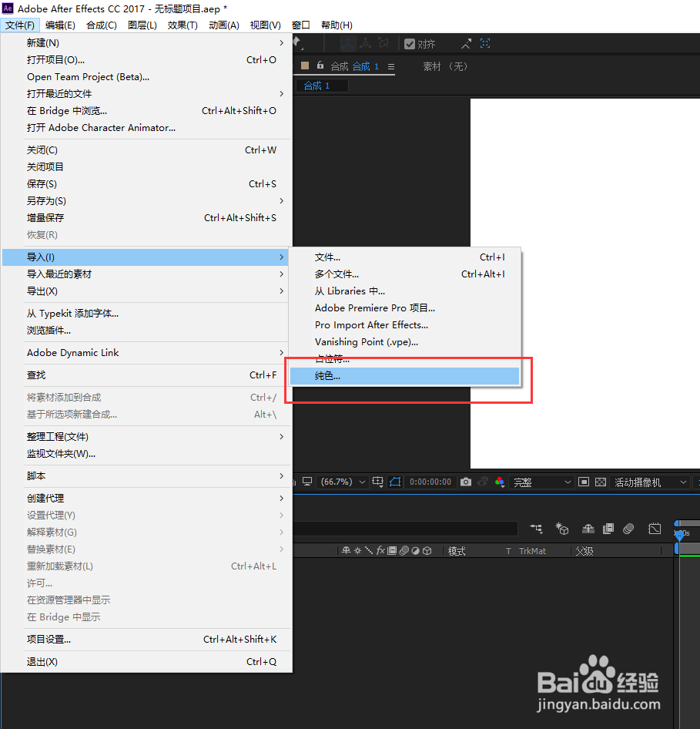Expand the 脚本 submenu

click(x=146, y=475)
